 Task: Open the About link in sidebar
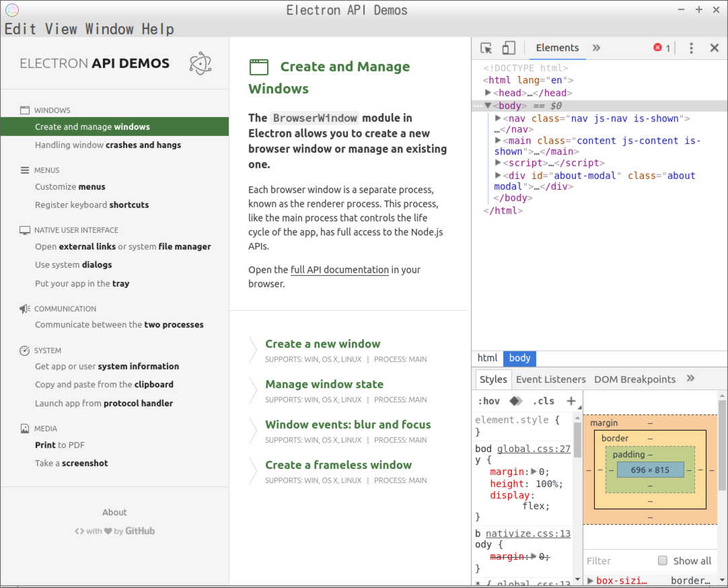click(x=114, y=513)
